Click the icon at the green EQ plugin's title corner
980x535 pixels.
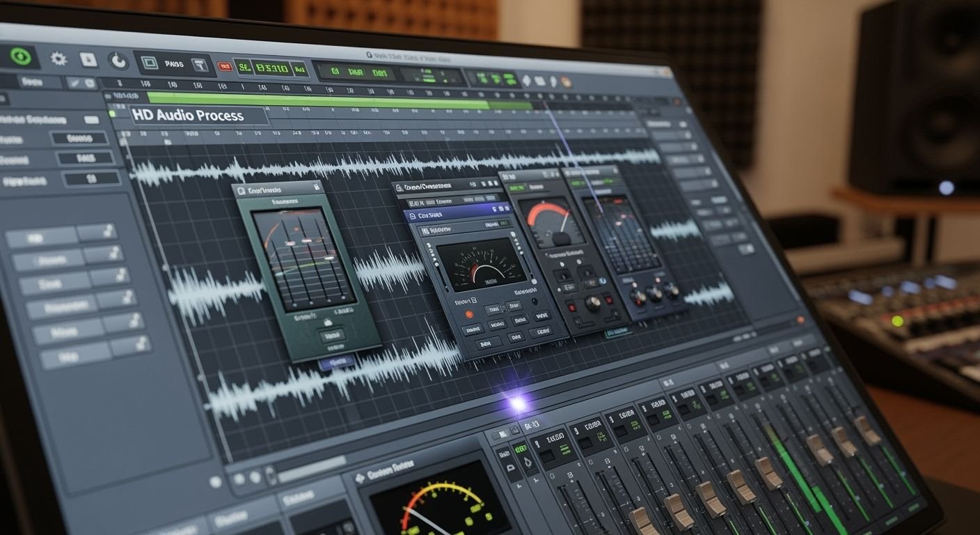pyautogui.click(x=317, y=186)
